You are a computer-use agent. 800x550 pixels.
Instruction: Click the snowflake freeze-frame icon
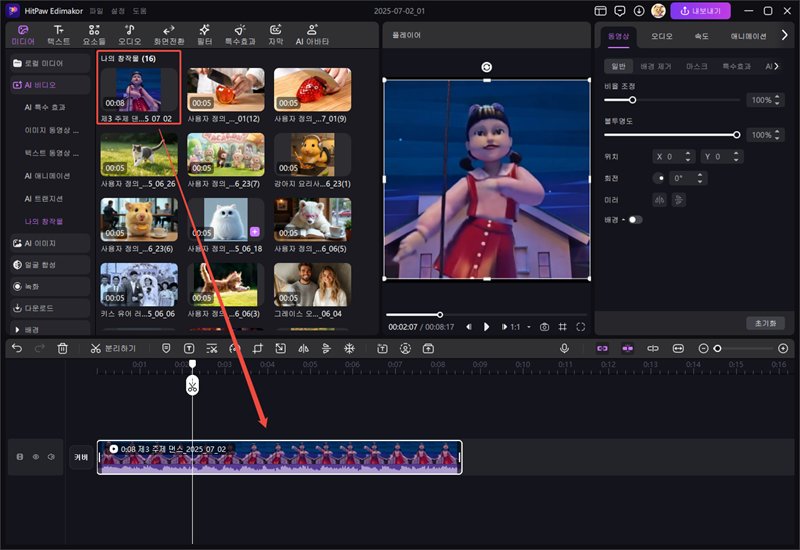[349, 348]
